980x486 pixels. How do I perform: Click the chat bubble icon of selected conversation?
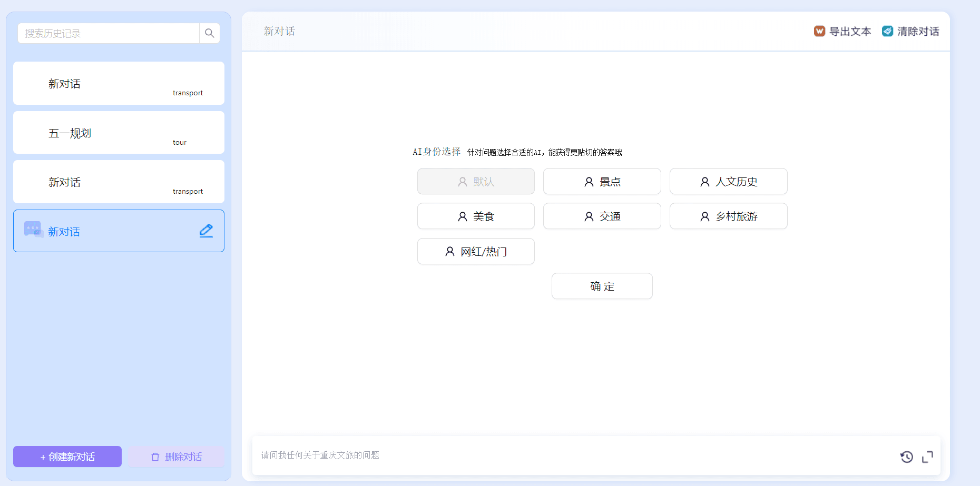tap(33, 230)
